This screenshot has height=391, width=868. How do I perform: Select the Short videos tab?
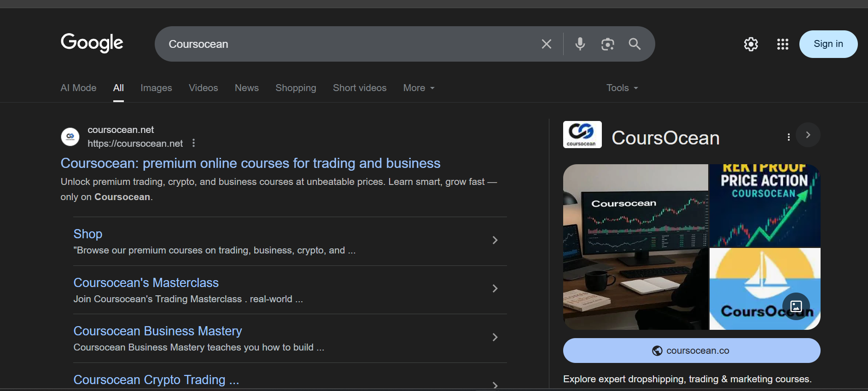pos(359,88)
